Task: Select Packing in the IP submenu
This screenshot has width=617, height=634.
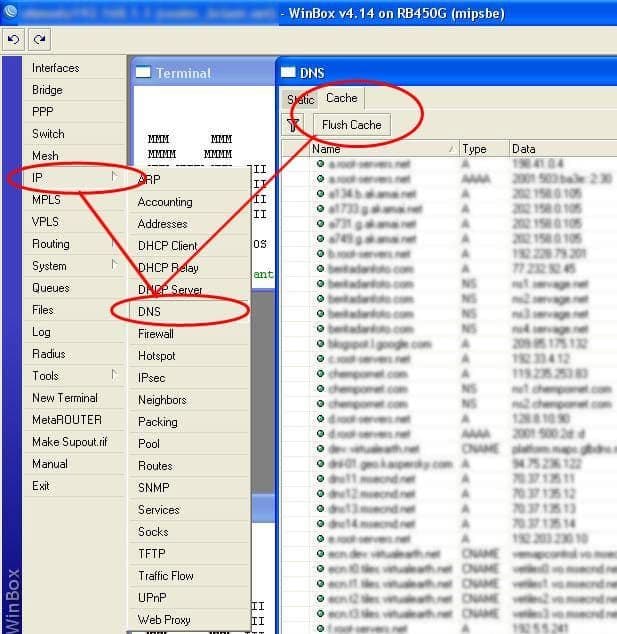Action: pyautogui.click(x=189, y=422)
